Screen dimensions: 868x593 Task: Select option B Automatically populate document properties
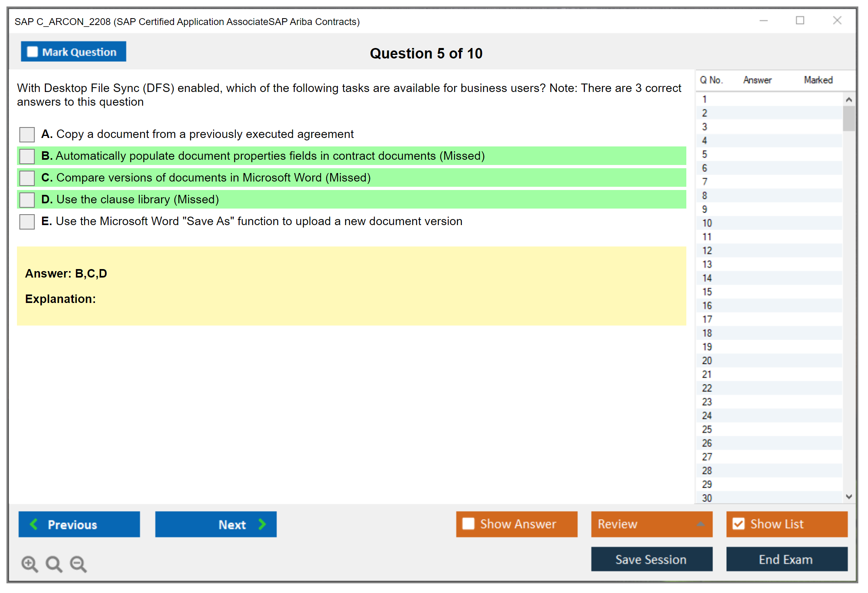[x=27, y=156]
